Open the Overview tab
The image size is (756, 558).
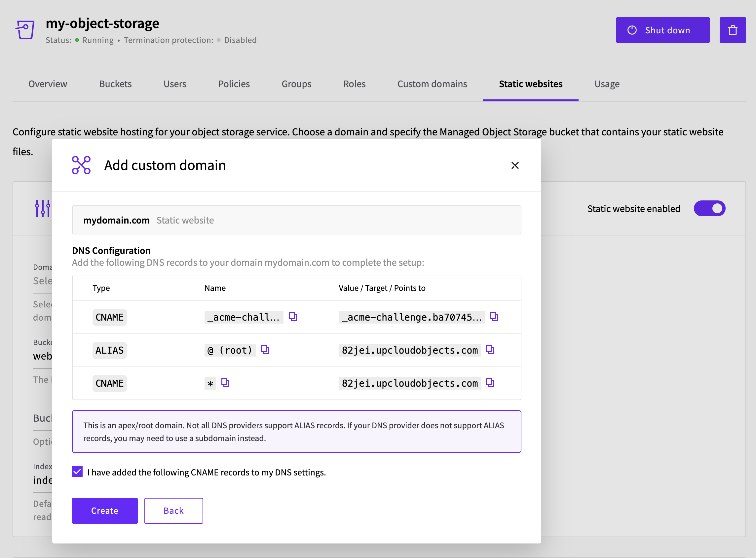click(48, 84)
